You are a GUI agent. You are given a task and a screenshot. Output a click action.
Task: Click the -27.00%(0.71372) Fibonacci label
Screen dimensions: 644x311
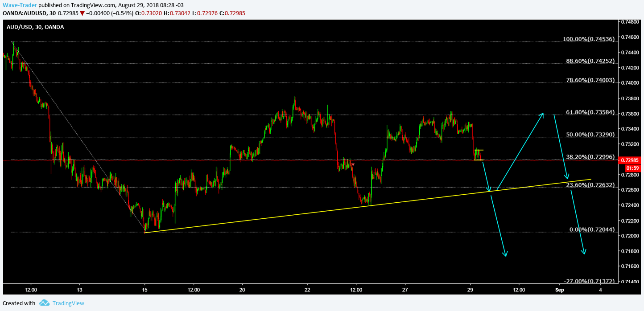click(x=590, y=281)
